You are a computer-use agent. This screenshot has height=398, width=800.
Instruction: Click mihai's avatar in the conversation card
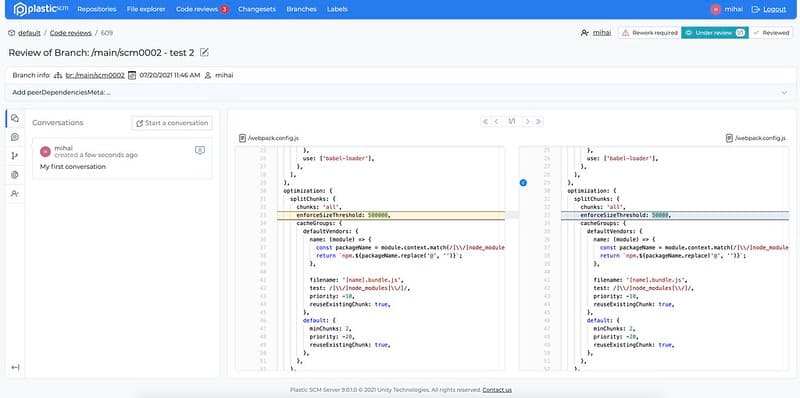pyautogui.click(x=45, y=151)
